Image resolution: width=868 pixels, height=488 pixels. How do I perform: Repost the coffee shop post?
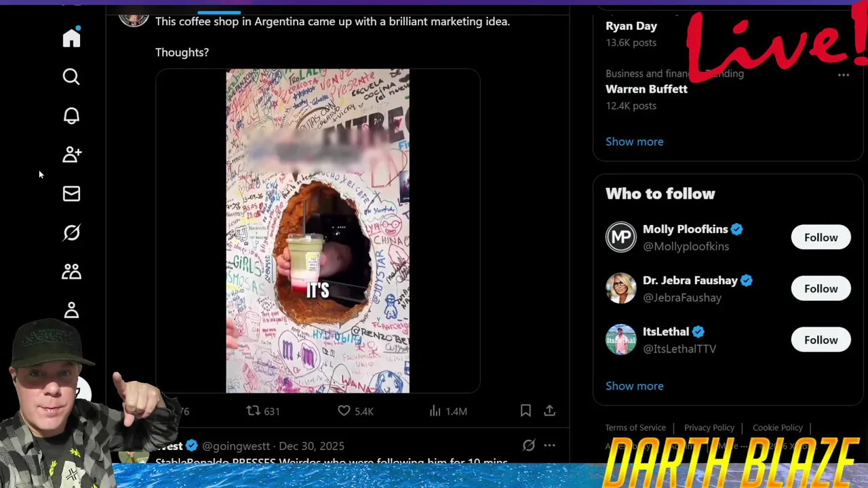[x=262, y=411]
